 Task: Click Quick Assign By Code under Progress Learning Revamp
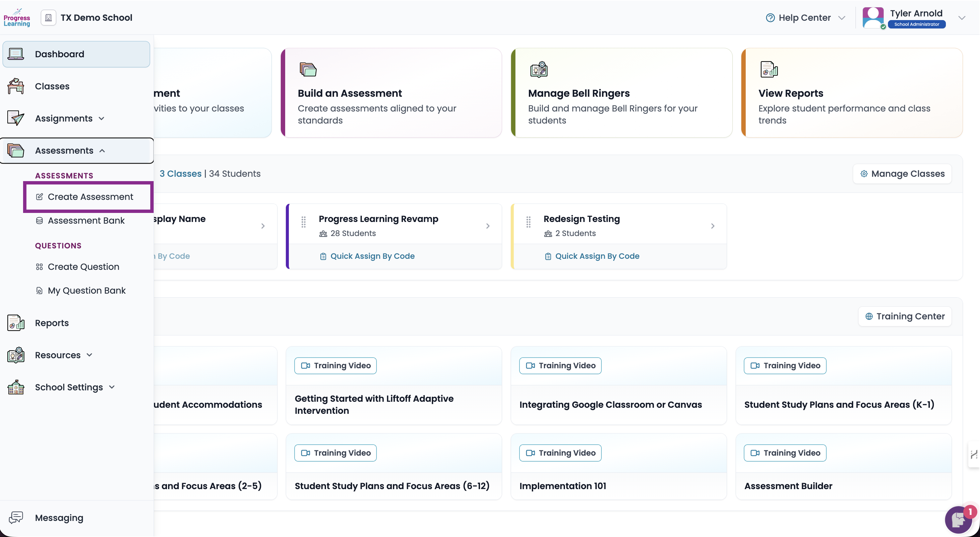(x=367, y=256)
